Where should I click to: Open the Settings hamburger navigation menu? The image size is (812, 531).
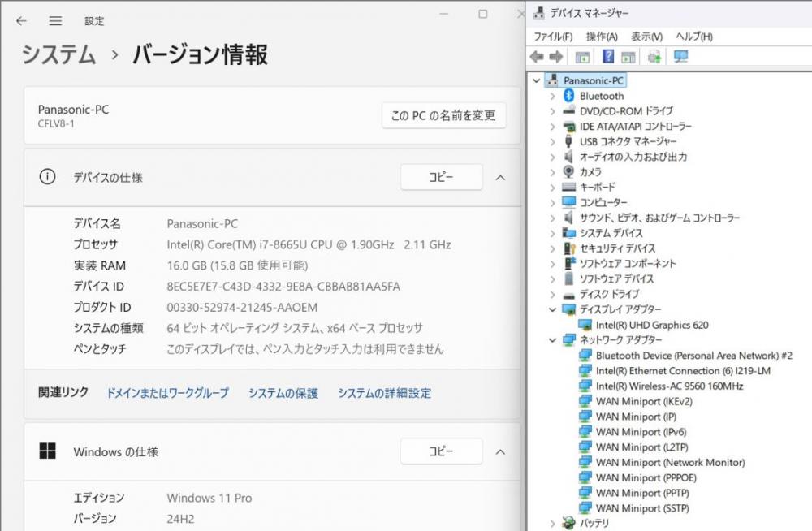(55, 21)
